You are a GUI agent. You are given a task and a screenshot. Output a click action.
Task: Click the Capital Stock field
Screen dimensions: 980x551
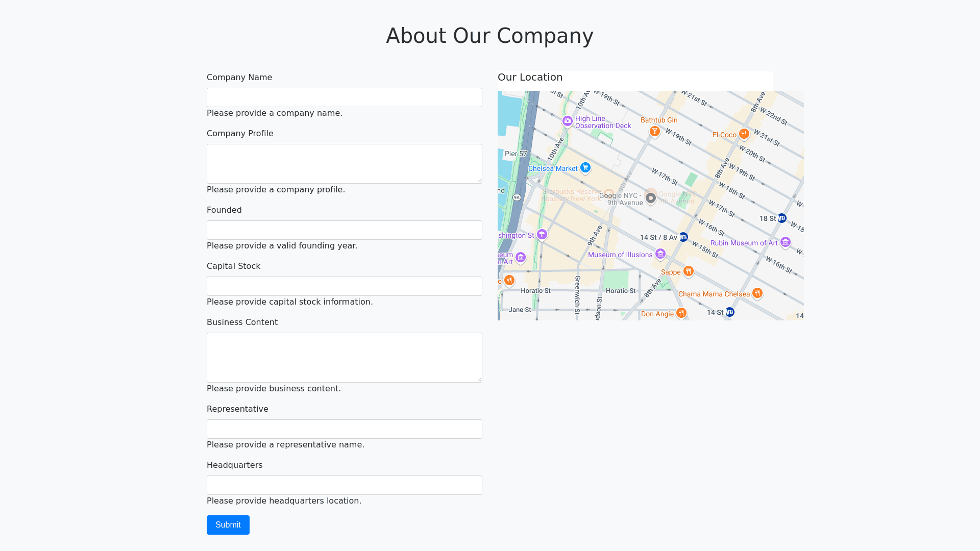pyautogui.click(x=345, y=286)
